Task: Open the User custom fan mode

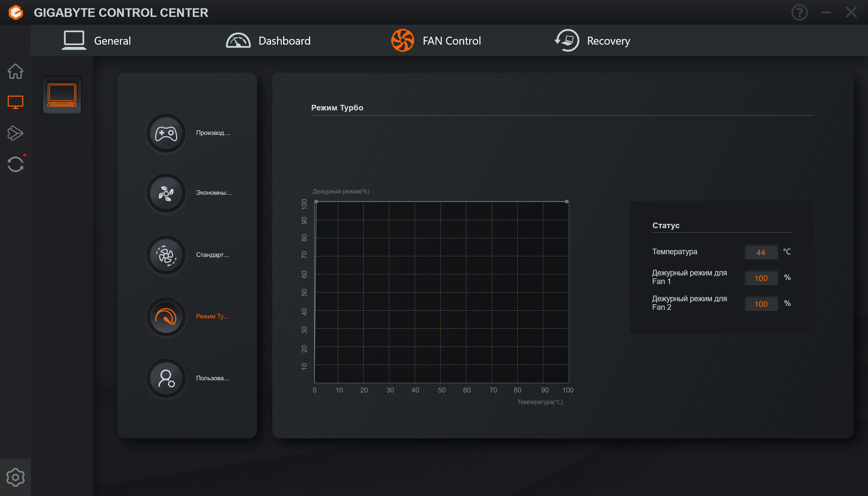Action: coord(166,379)
